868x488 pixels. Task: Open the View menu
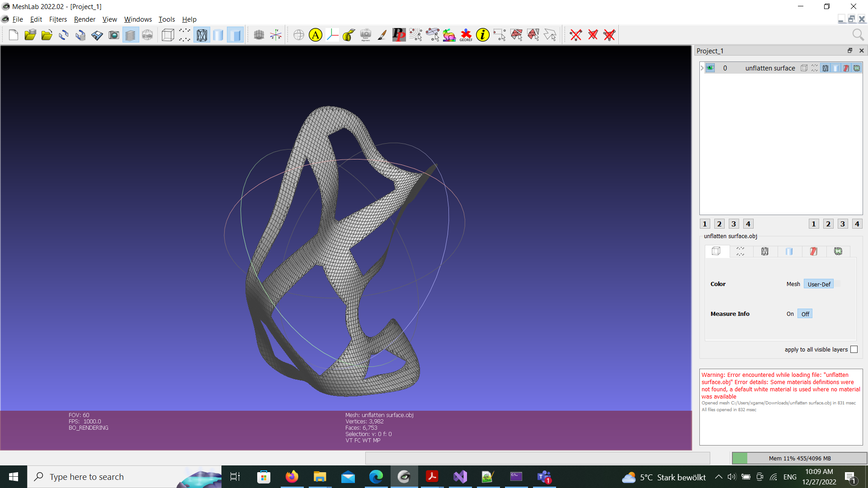pyautogui.click(x=109, y=19)
